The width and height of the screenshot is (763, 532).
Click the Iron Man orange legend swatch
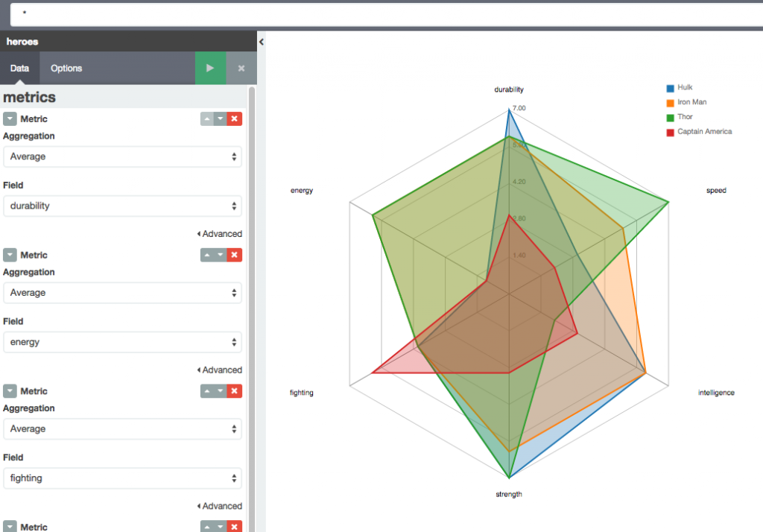(670, 103)
